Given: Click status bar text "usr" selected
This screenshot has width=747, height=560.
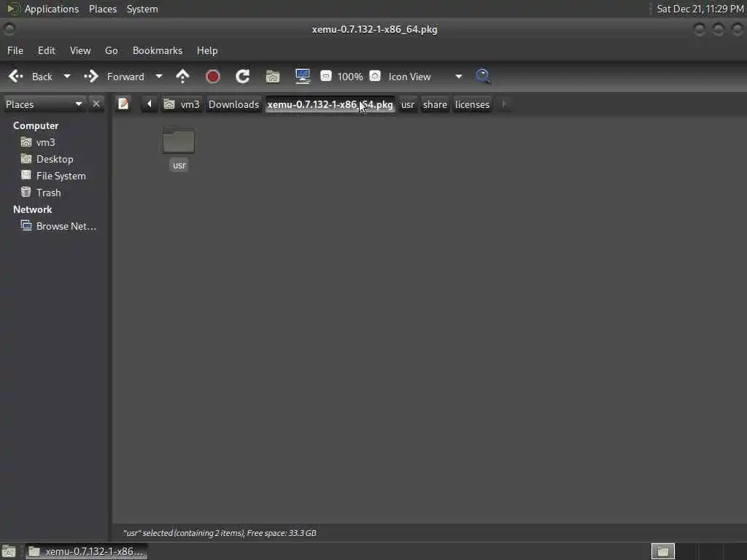Looking at the screenshot, I should click(x=220, y=533).
